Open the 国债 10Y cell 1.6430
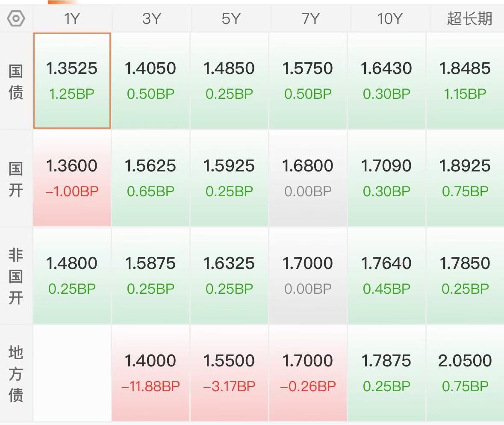The width and height of the screenshot is (504, 425). [x=387, y=80]
